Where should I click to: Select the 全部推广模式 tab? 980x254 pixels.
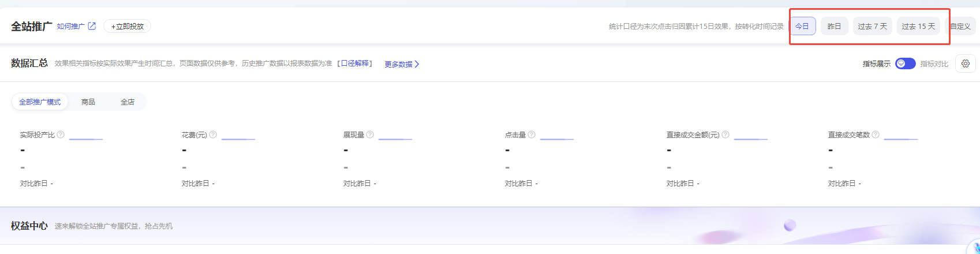(40, 102)
